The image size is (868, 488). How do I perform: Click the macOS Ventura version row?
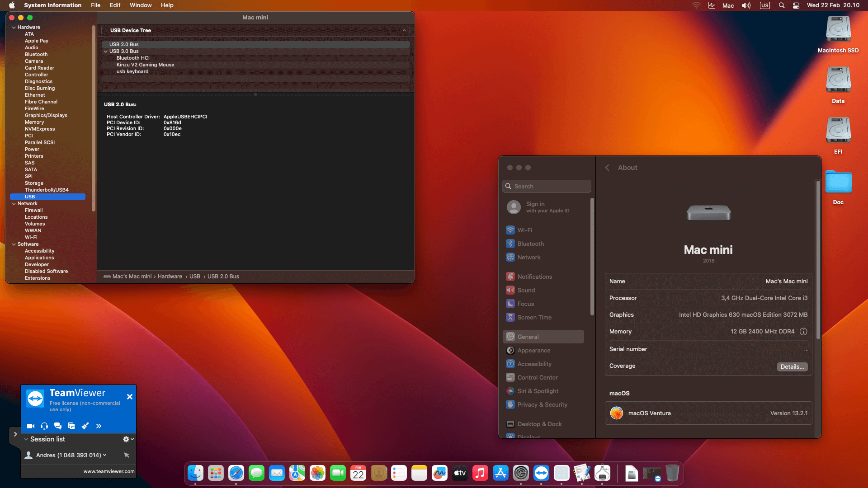pos(708,413)
